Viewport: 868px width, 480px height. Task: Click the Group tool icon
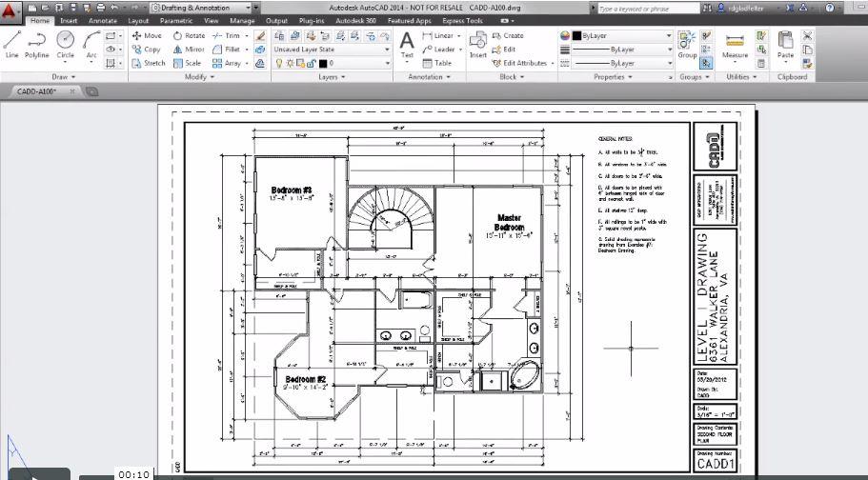pyautogui.click(x=687, y=45)
